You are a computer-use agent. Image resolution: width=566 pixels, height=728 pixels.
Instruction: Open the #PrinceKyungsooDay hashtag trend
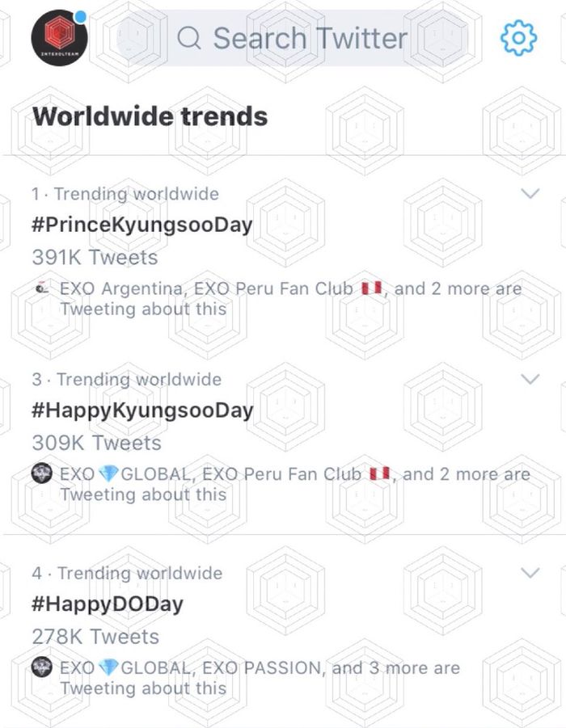click(142, 225)
